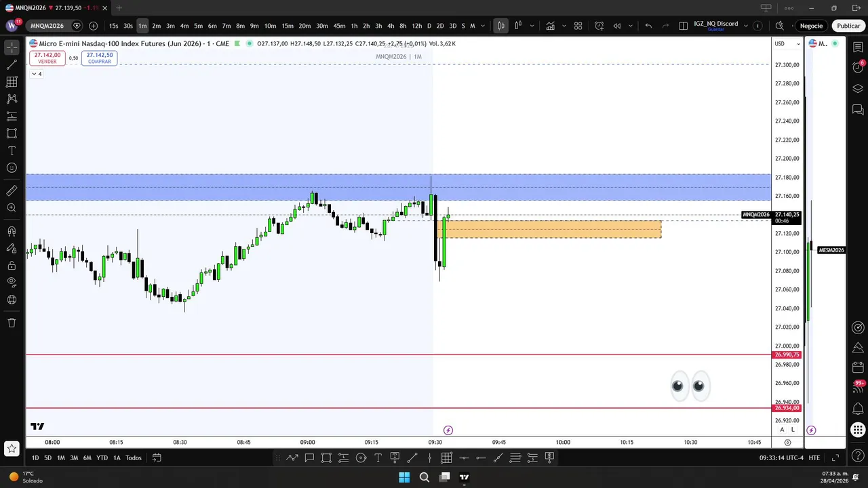
Task: Select the 1D date range
Action: [x=35, y=457]
